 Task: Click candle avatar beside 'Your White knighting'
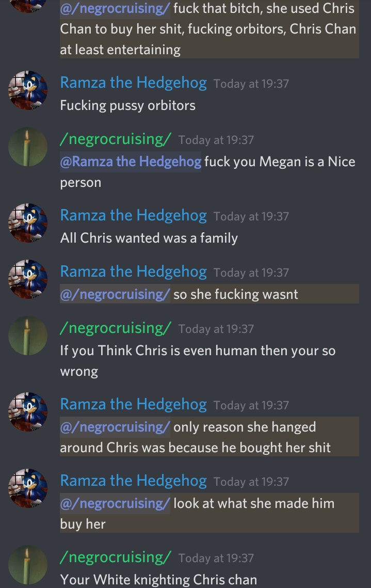[28, 565]
